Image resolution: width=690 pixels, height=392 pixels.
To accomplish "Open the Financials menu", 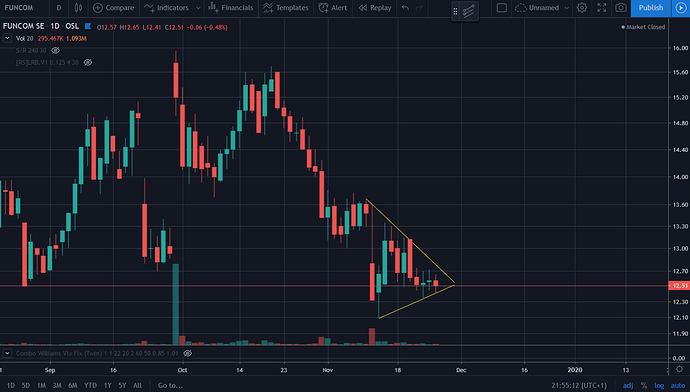I will click(x=231, y=8).
